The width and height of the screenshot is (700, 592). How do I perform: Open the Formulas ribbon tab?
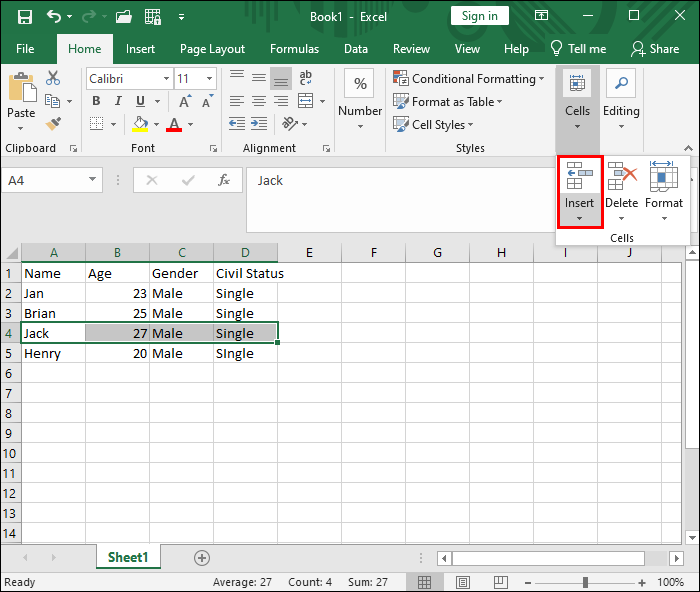(x=294, y=49)
